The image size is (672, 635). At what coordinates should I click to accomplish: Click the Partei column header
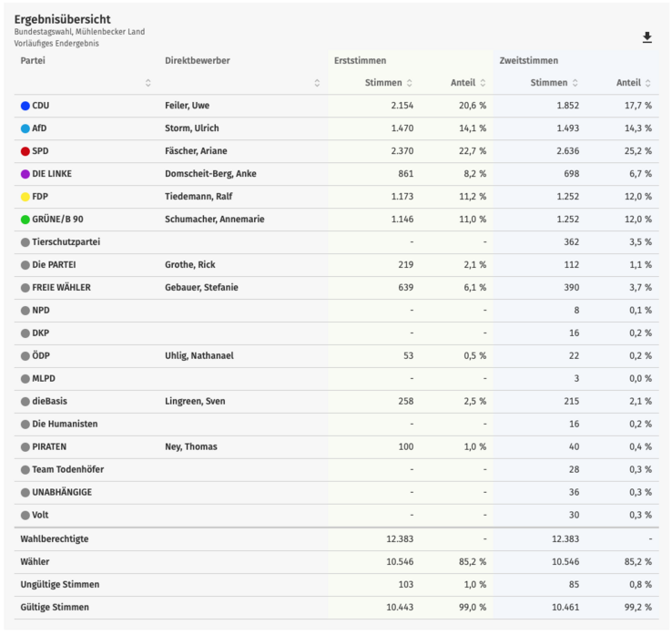(33, 60)
